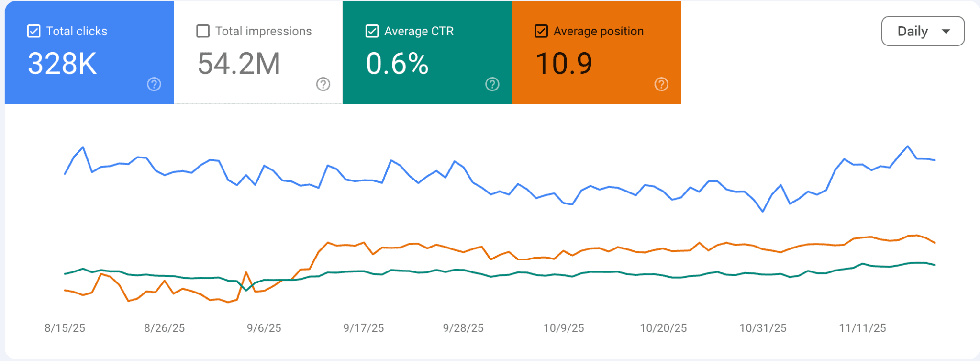Click the 9/17/25 date axis label

[x=363, y=328]
